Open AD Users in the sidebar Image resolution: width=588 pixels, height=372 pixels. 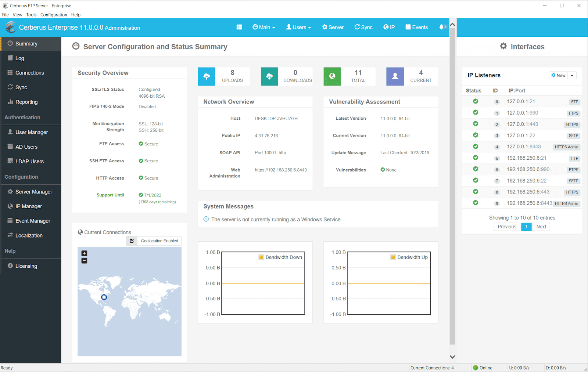31,147
